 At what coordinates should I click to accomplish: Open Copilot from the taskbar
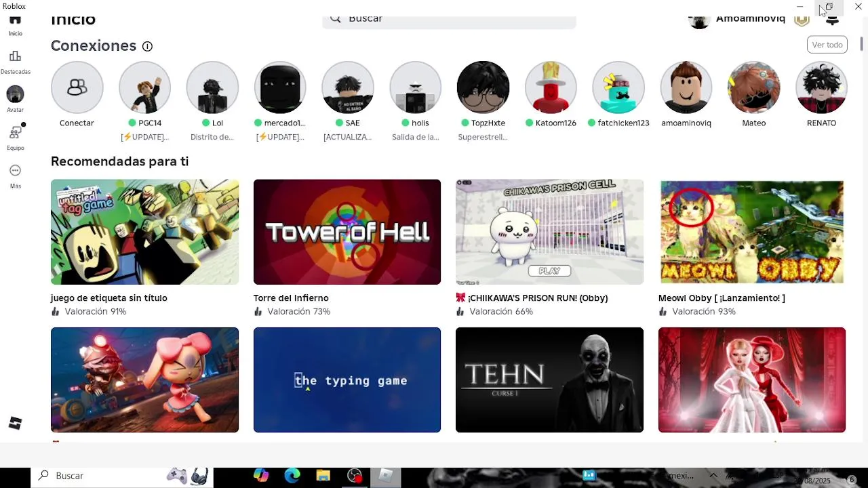(x=261, y=476)
